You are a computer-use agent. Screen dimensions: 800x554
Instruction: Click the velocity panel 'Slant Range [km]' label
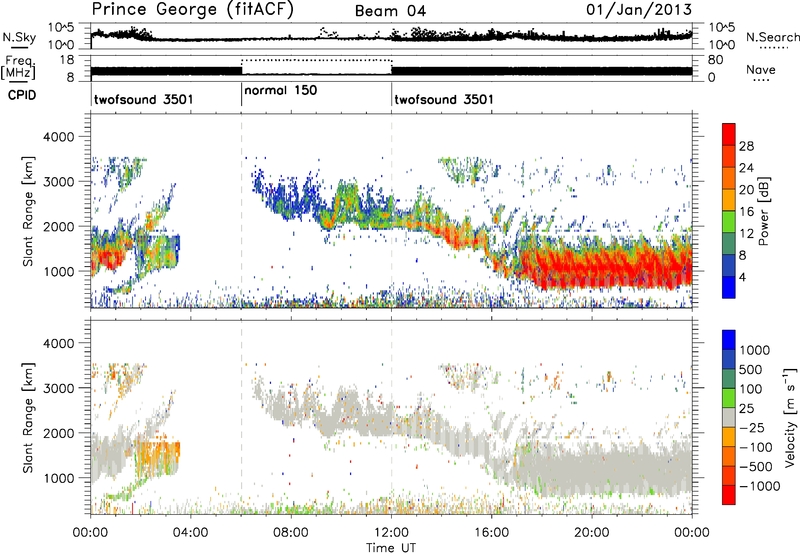point(28,417)
